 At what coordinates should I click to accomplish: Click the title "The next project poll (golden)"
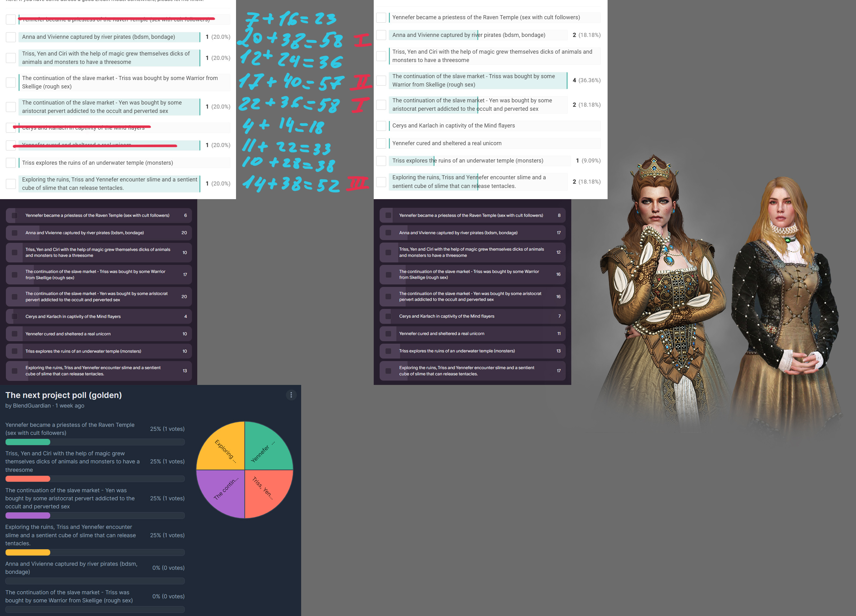click(x=63, y=395)
